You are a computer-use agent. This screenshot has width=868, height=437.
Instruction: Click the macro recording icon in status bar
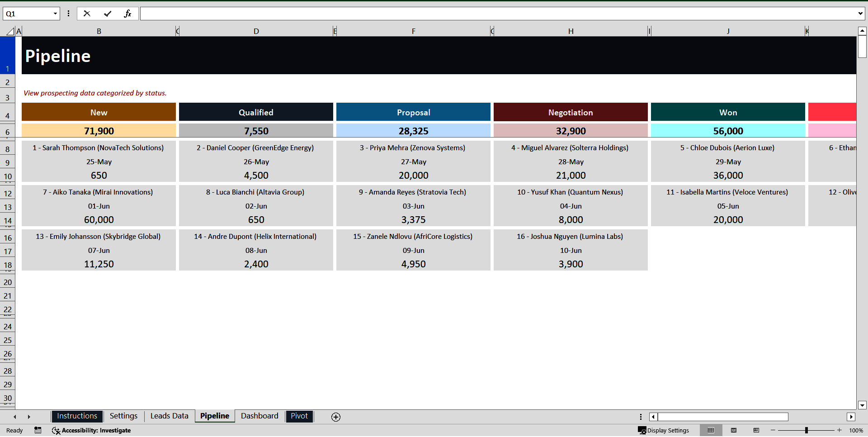point(38,430)
